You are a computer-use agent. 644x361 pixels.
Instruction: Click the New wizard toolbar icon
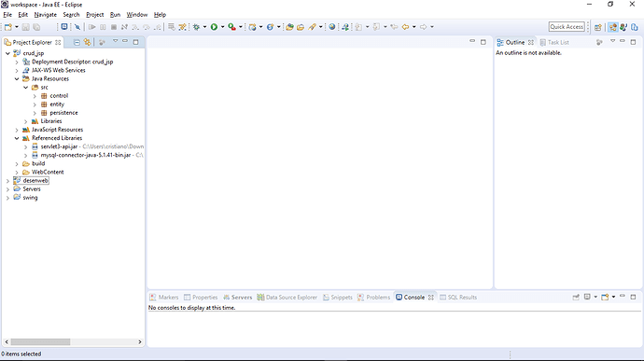click(x=7, y=27)
